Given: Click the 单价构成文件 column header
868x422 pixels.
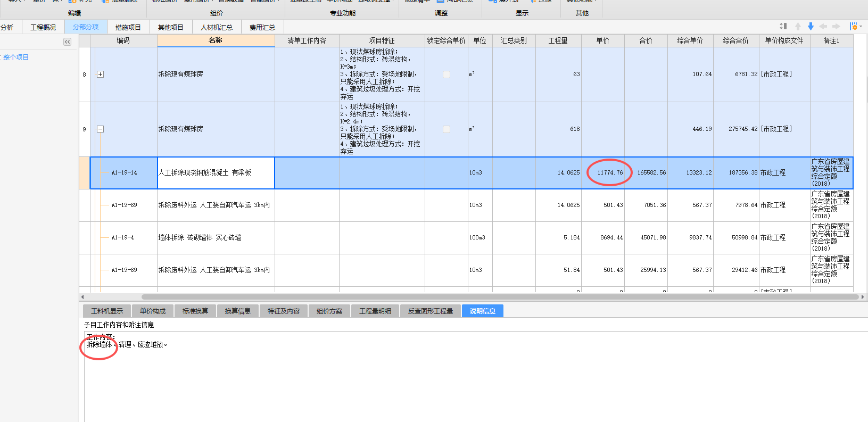Looking at the screenshot, I should point(784,40).
